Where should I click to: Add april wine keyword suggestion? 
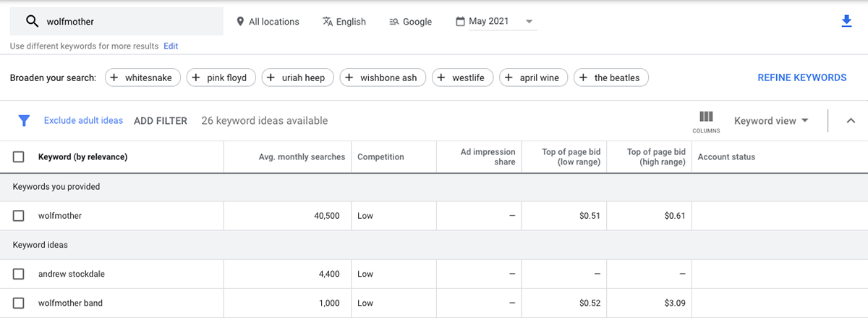[534, 78]
